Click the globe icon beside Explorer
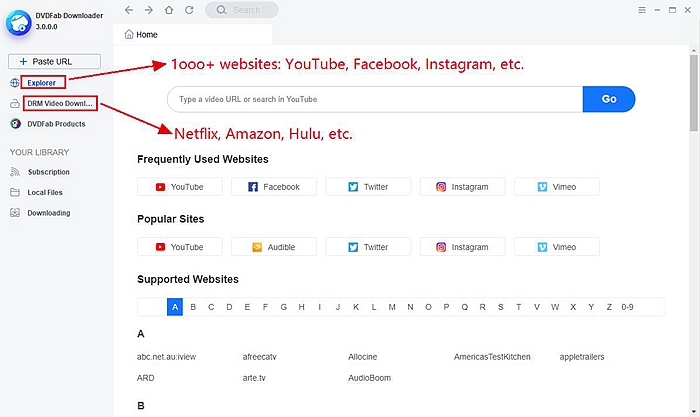Screen dimensions: 700x417 pyautogui.click(x=15, y=83)
